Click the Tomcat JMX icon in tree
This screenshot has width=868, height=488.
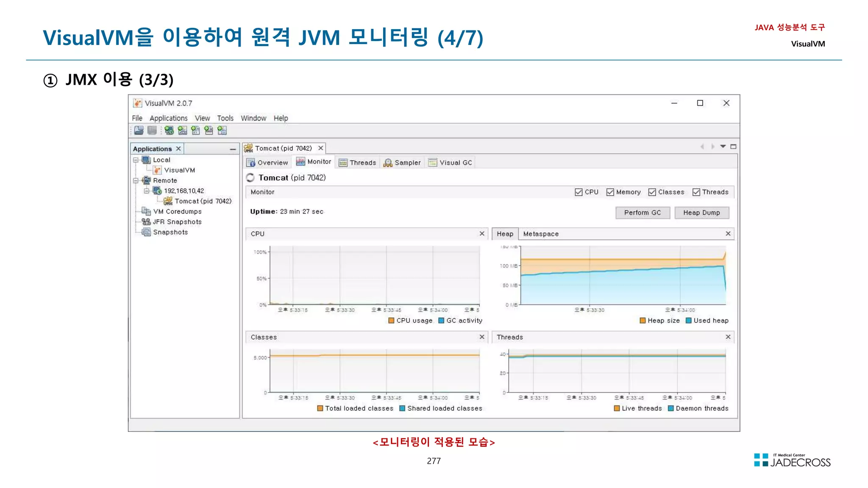(168, 201)
